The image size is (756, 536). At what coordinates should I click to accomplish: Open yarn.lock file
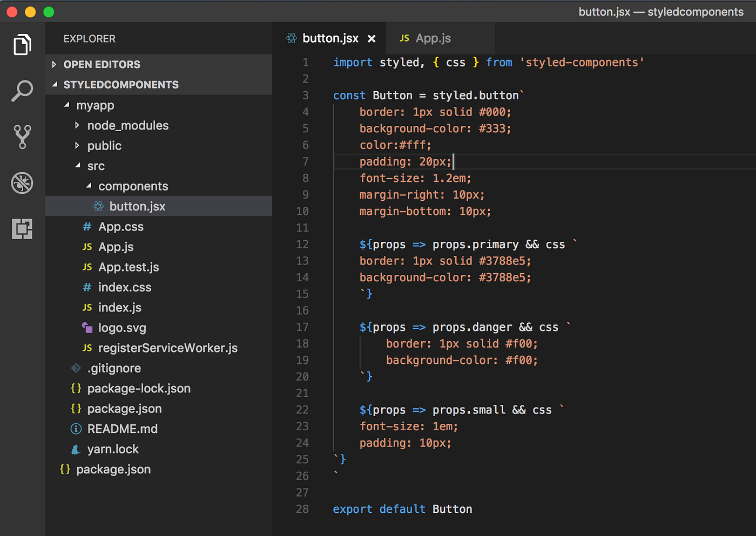click(113, 449)
